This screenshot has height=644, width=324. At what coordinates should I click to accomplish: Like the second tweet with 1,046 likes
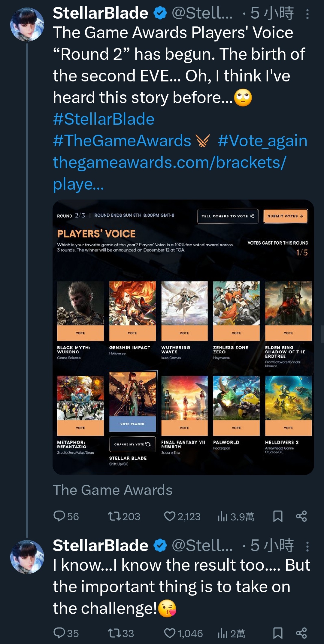[170, 633]
